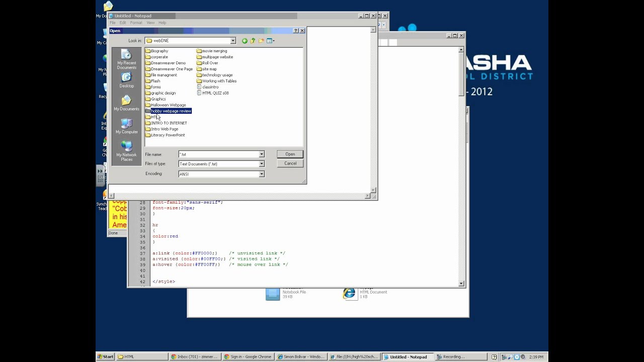
Task: Select the file managment folder
Action: 161,75
